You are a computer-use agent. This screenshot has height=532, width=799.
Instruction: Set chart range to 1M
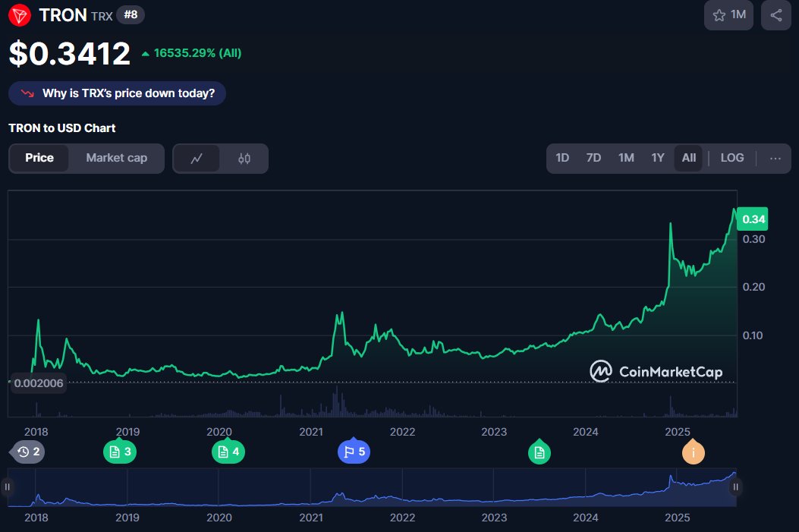(626, 158)
